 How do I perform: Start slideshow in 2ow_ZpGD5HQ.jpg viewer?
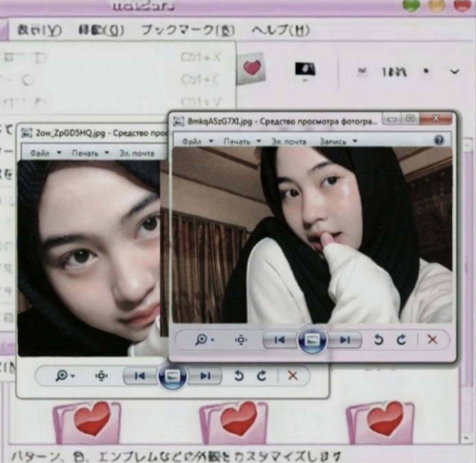[x=172, y=376]
